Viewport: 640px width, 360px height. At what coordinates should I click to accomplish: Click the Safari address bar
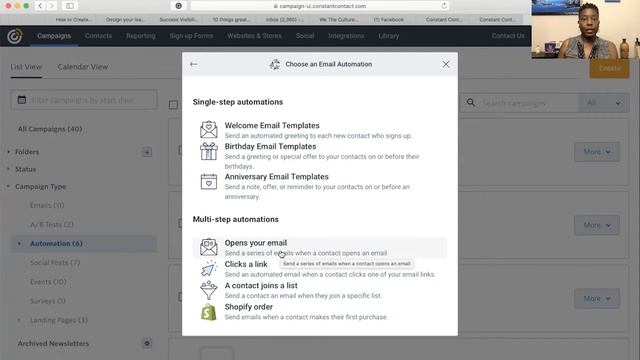point(320,6)
